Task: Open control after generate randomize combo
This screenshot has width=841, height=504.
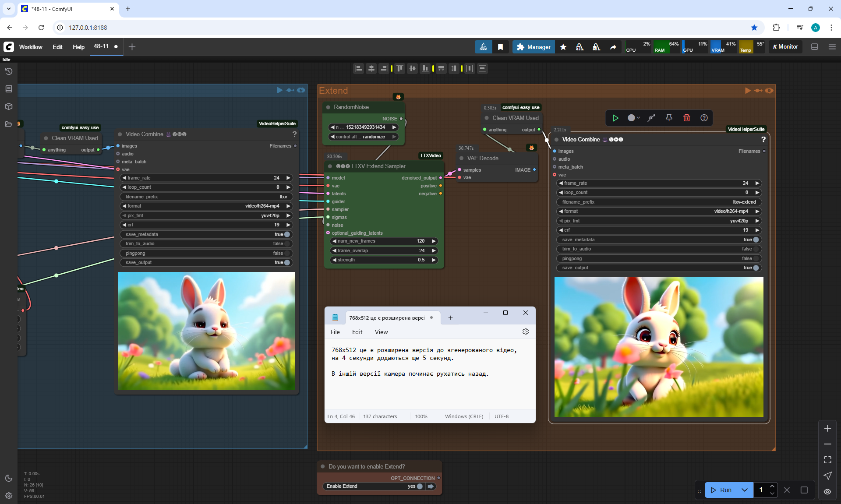Action: 363,137
